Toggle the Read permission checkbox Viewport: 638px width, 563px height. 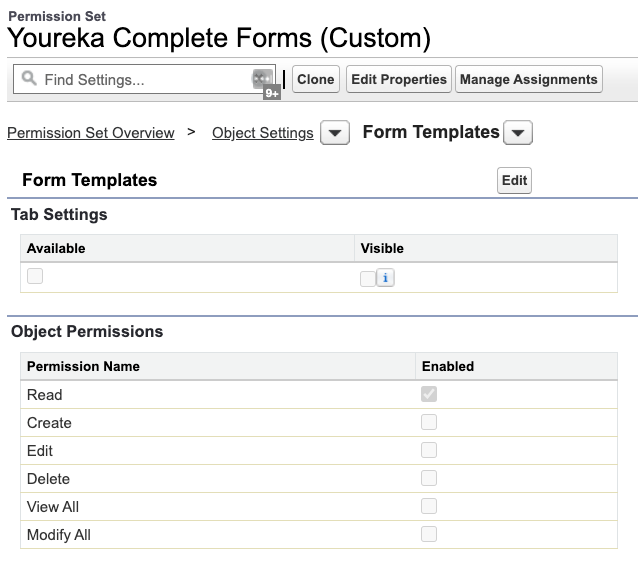[429, 394]
